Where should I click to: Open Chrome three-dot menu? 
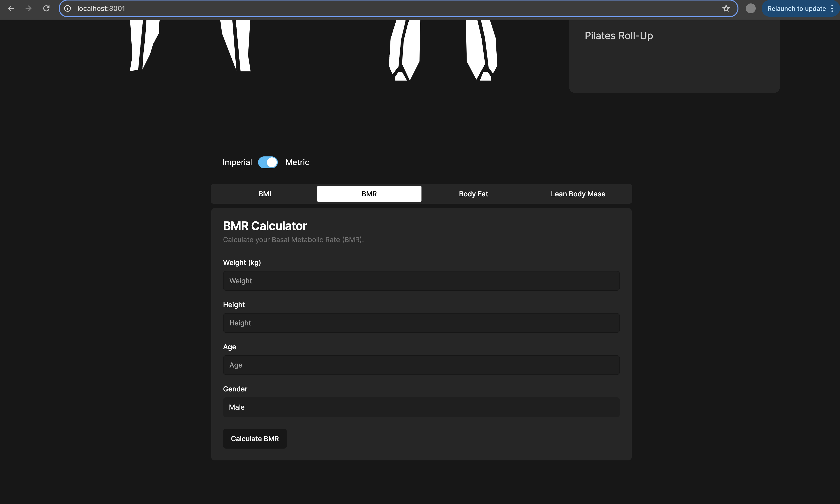832,8
